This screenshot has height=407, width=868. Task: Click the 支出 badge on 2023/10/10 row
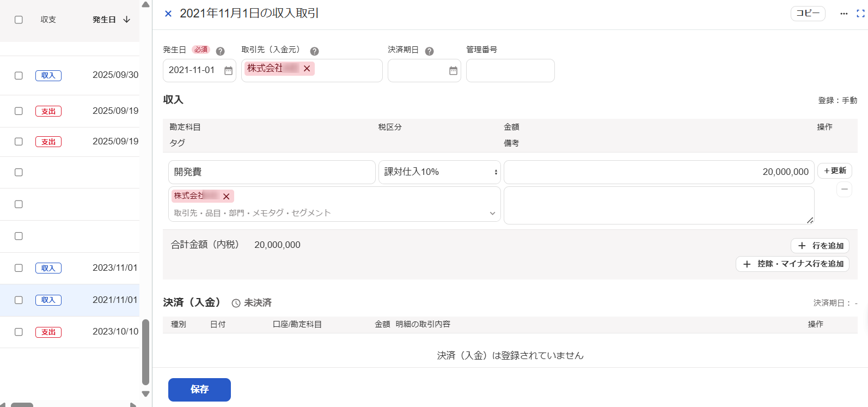coord(48,332)
